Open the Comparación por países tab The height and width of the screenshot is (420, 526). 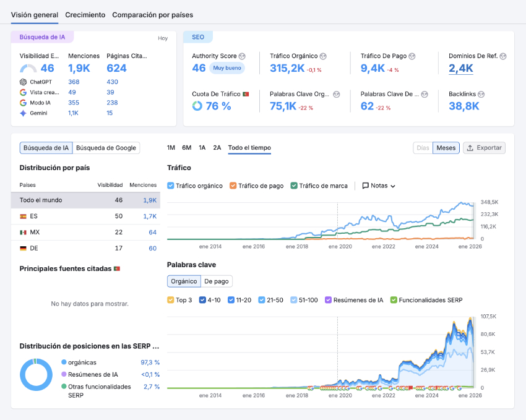coord(152,15)
